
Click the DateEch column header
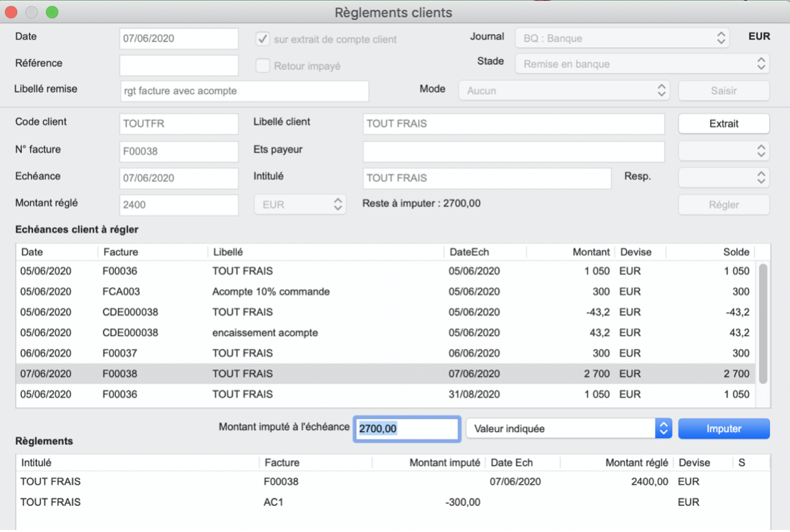(x=486, y=252)
